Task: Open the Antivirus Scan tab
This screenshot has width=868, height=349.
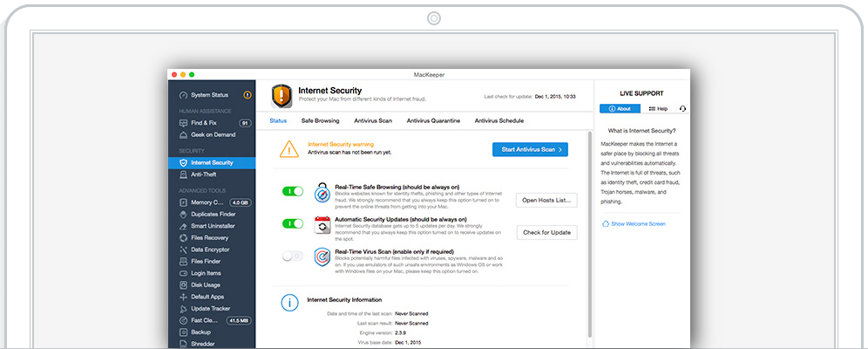Action: pos(373,120)
